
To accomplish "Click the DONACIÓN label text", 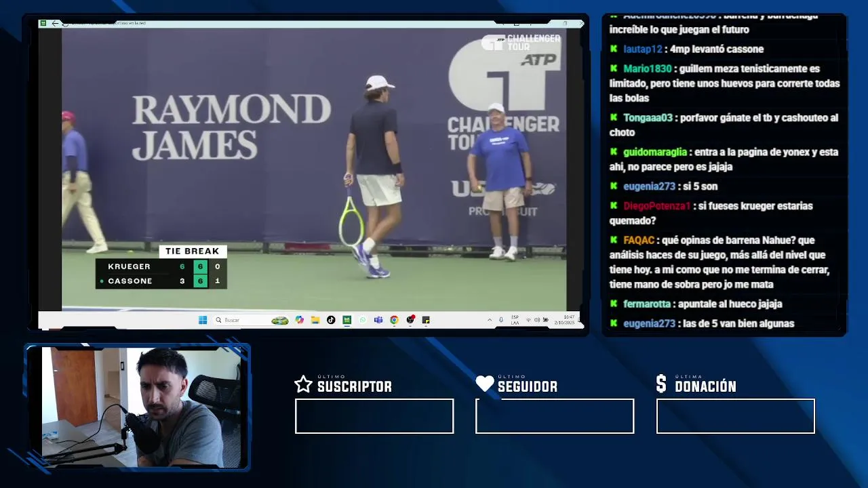I will click(x=705, y=386).
